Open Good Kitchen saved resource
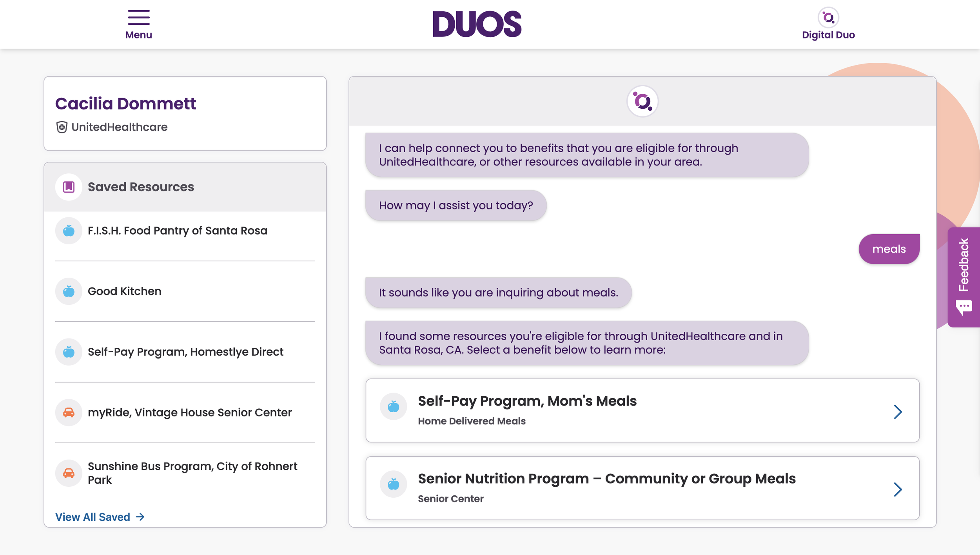Screen dimensions: 980x555 [x=124, y=291]
